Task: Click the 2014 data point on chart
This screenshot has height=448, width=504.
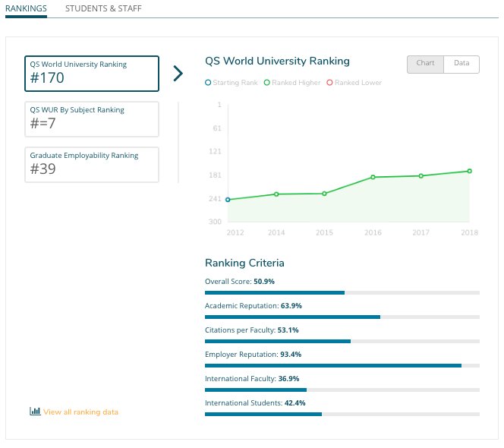Action: [x=276, y=194]
